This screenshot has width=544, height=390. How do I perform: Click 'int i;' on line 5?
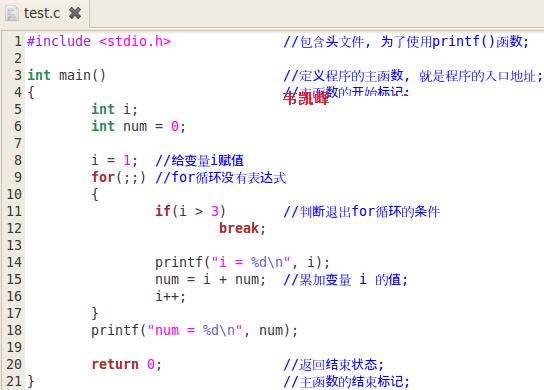tap(114, 109)
